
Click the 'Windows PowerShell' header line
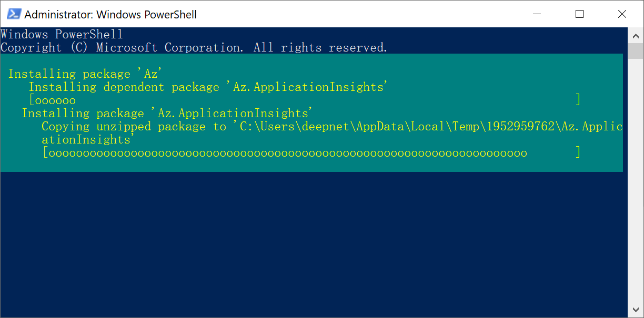pyautogui.click(x=62, y=35)
